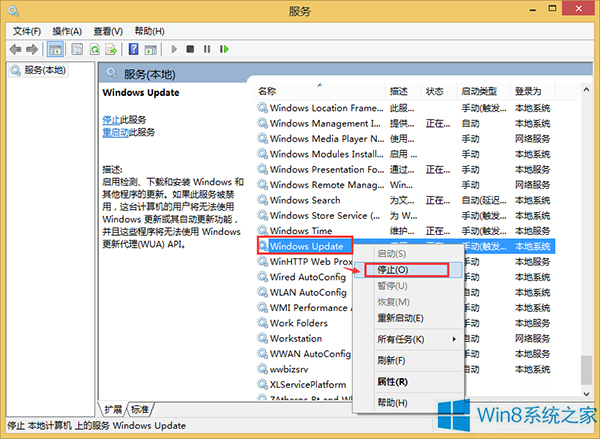Open the 帮助(H) menu
The width and height of the screenshot is (600, 439).
[150, 31]
